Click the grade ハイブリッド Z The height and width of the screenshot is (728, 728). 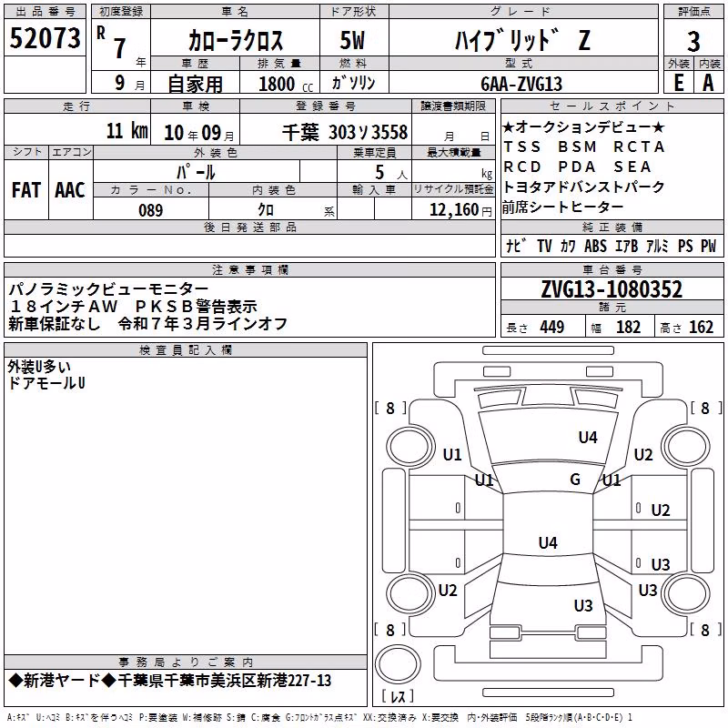tap(522, 40)
